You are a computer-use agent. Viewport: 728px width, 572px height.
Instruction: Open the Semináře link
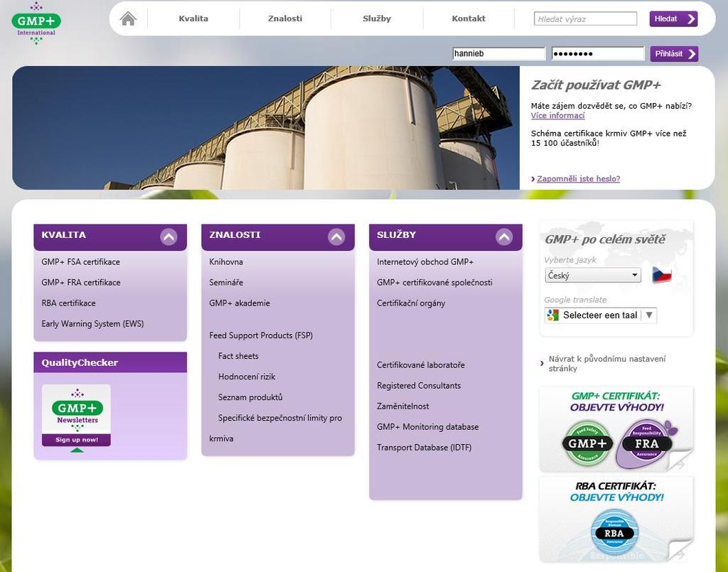pos(226,282)
